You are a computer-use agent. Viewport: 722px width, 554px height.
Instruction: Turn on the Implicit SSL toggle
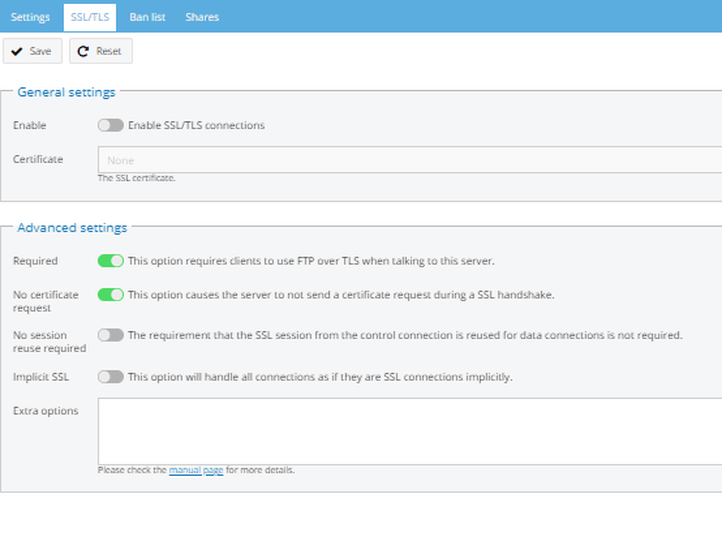pos(111,377)
